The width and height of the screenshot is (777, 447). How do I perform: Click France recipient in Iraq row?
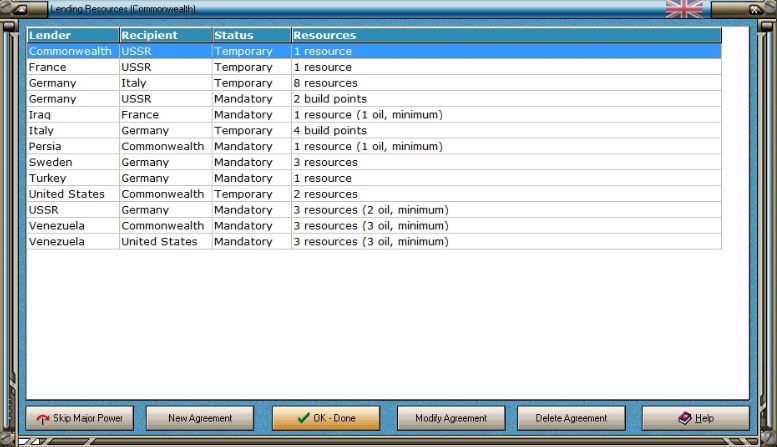166,114
